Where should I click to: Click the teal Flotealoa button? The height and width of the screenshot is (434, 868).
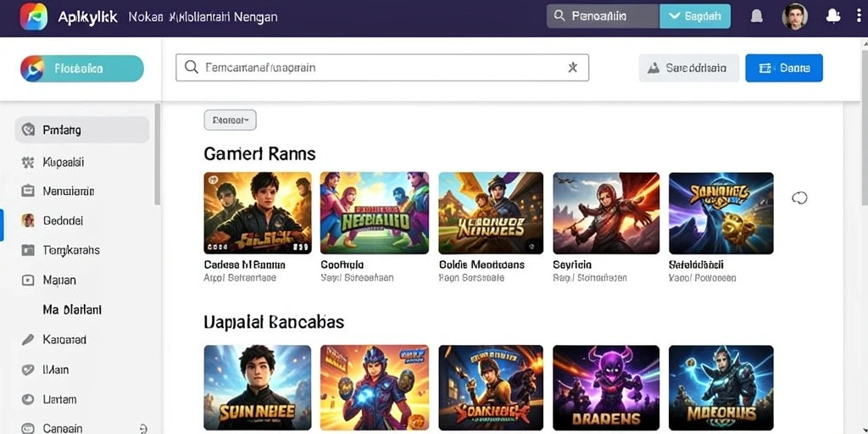click(82, 69)
